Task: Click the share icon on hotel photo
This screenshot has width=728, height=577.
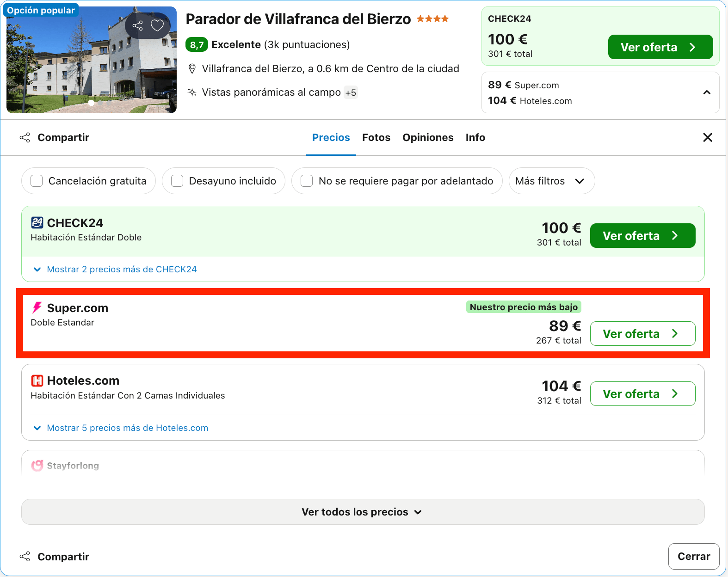Action: [137, 25]
